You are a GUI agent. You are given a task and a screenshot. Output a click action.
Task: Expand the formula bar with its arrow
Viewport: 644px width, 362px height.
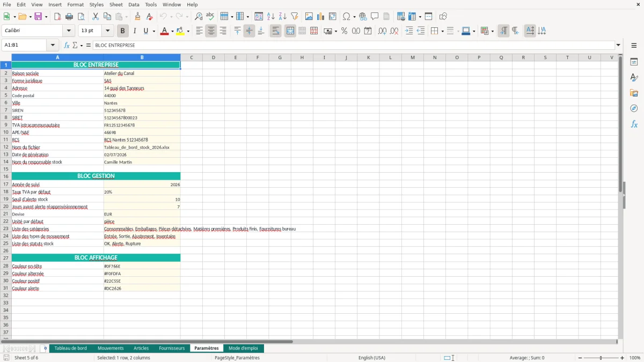(618, 45)
